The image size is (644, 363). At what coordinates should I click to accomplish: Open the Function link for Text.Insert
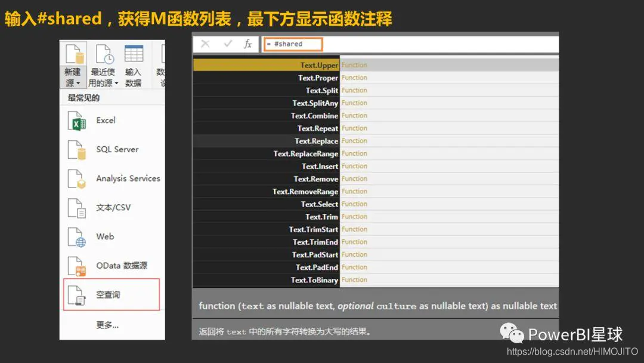click(354, 166)
